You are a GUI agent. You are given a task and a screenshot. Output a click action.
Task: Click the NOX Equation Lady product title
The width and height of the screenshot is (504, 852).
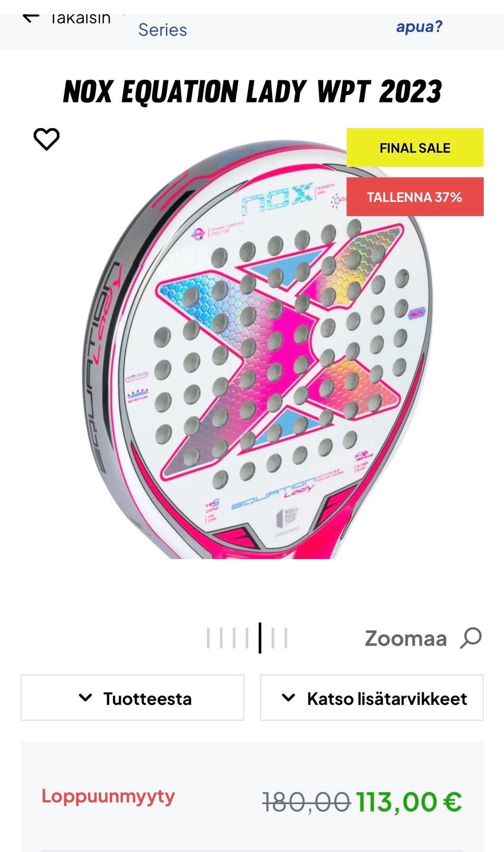(x=252, y=92)
